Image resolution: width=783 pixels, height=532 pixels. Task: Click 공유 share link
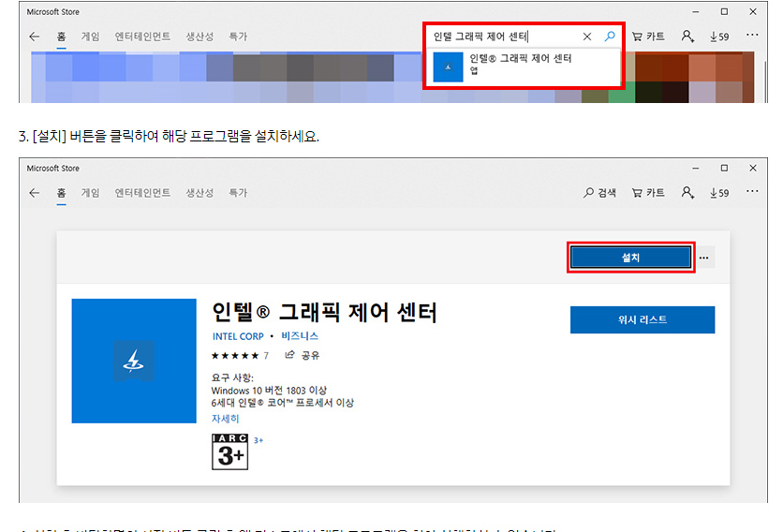(x=303, y=355)
